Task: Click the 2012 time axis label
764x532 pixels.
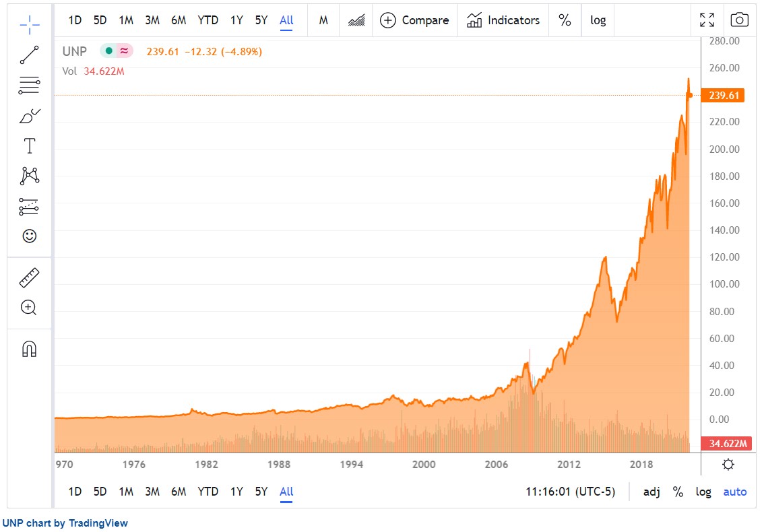Action: [x=569, y=464]
